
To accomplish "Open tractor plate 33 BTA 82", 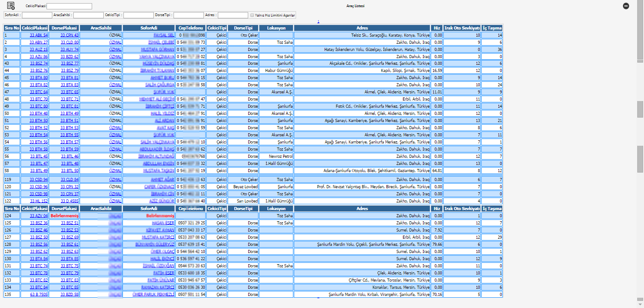I will pos(38,85).
